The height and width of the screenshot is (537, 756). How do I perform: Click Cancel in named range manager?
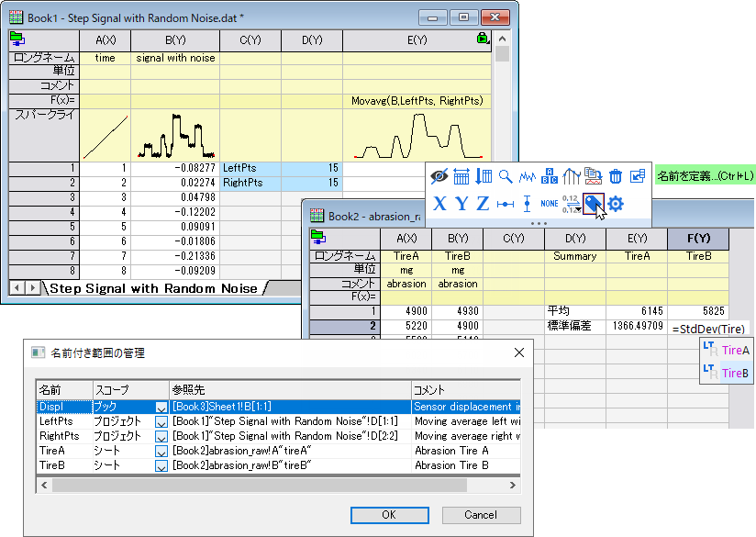click(x=481, y=515)
